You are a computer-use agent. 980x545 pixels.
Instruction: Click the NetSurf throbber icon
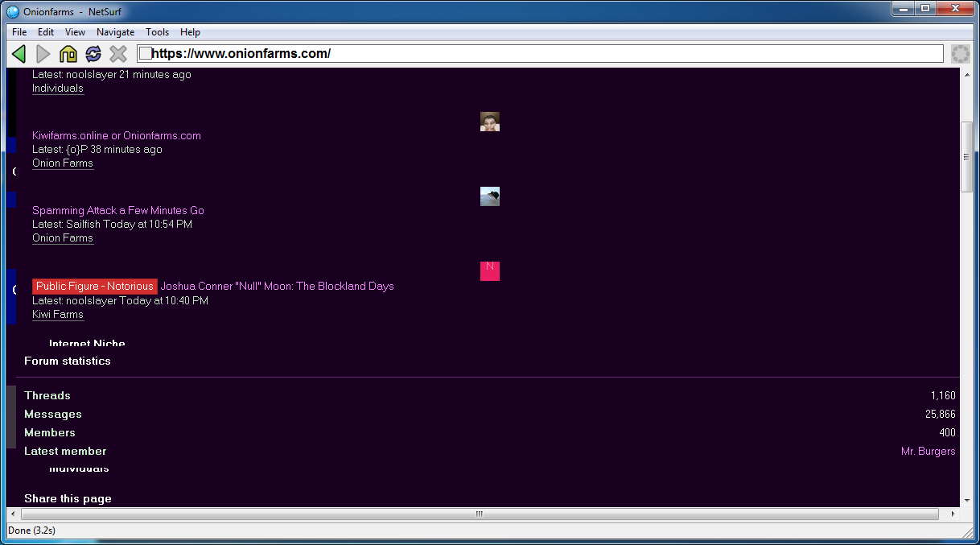(x=960, y=54)
